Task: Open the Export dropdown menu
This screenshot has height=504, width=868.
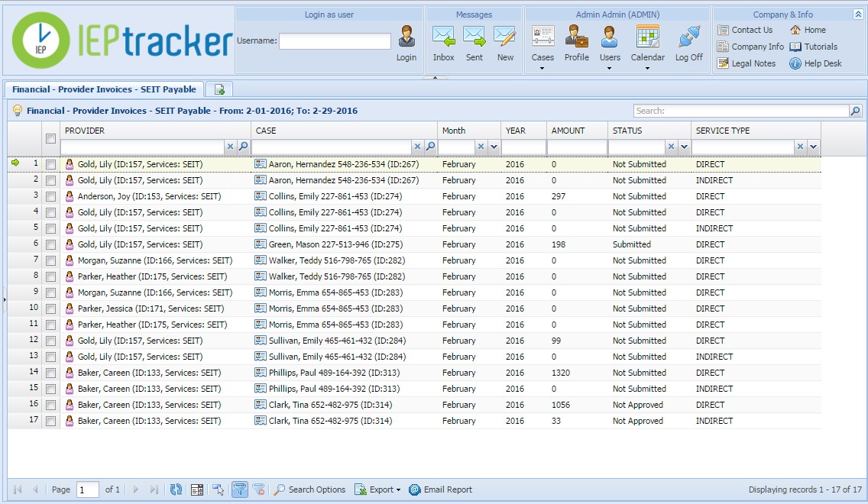Action: (x=377, y=489)
